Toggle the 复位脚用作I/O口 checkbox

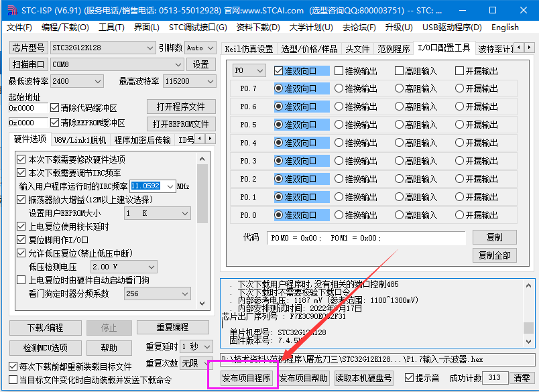[21, 240]
